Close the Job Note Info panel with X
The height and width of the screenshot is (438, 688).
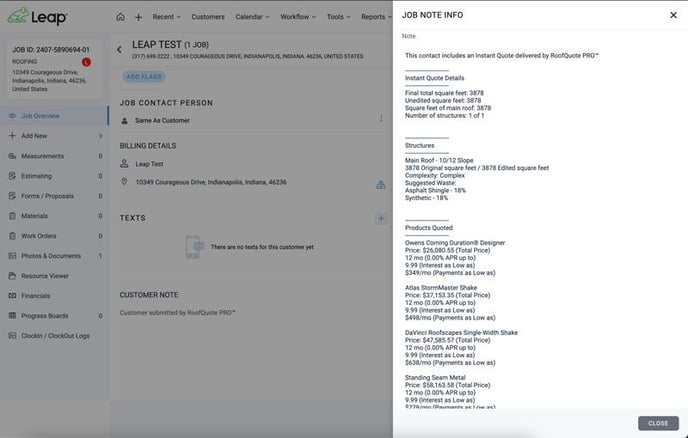click(673, 15)
